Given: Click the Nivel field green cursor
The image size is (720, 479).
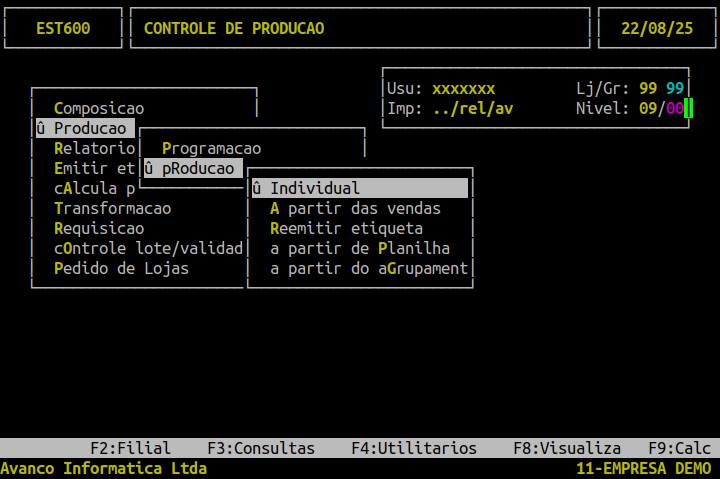Looking at the screenshot, I should pos(688,108).
